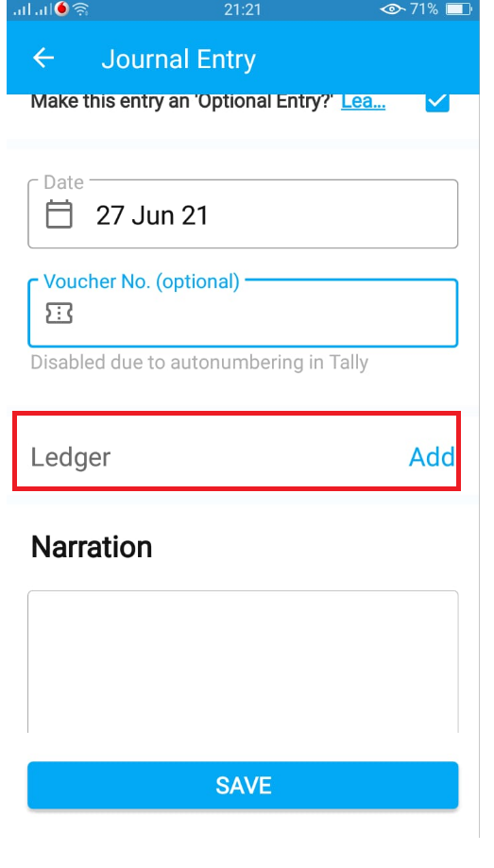494x868 pixels.
Task: Tap the Journal Entry title
Action: pos(179,60)
